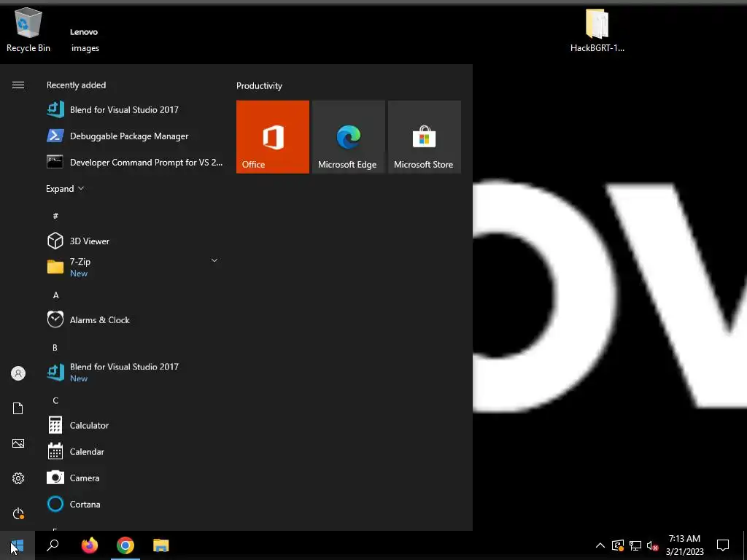Close Start menu via Windows Start button

pyautogui.click(x=18, y=545)
